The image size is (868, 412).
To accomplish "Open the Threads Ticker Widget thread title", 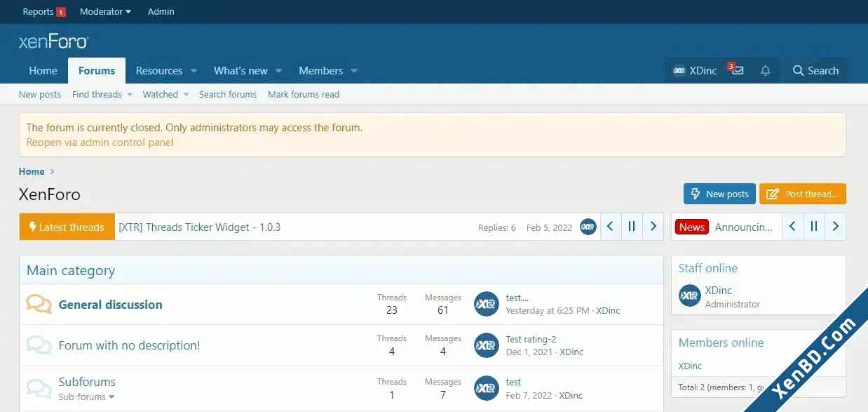I will [200, 227].
